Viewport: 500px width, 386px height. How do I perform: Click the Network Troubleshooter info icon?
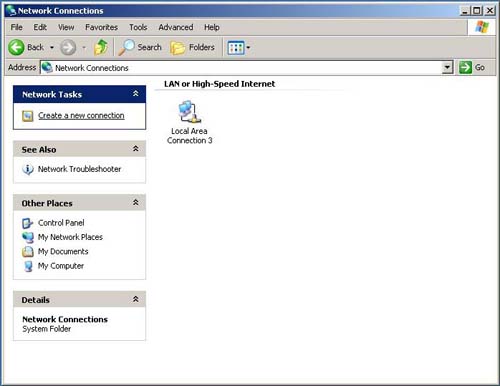pyautogui.click(x=28, y=169)
